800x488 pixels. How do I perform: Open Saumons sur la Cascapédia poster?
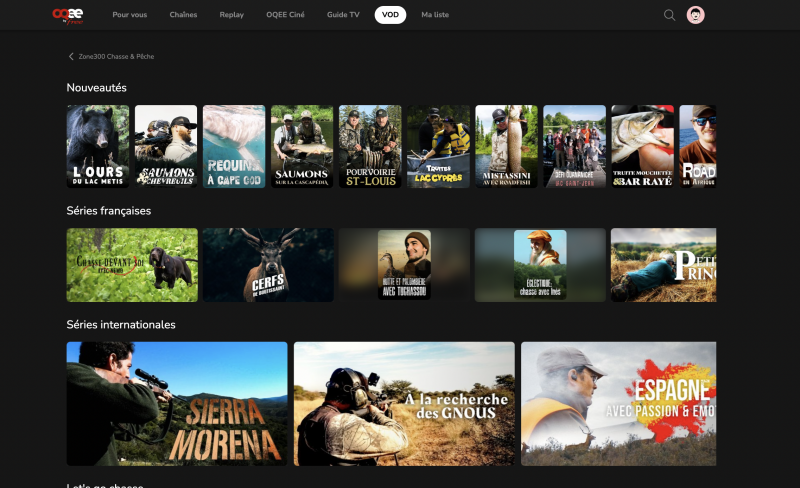point(302,147)
